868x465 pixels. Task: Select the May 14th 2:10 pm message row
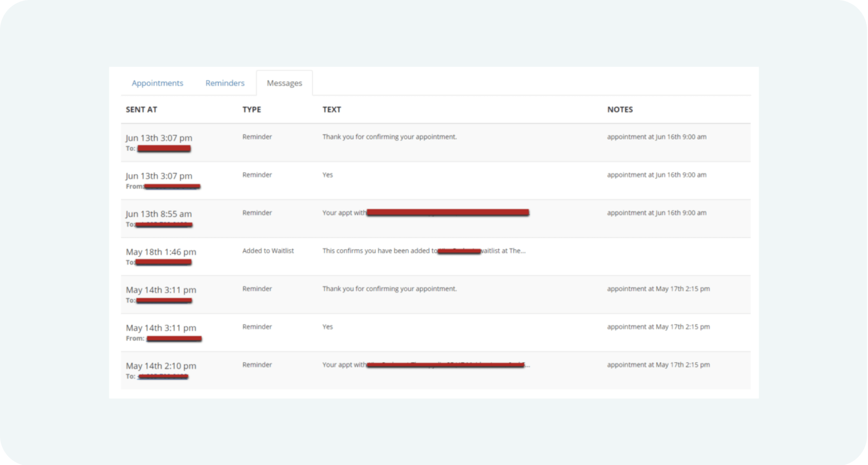[x=161, y=366]
